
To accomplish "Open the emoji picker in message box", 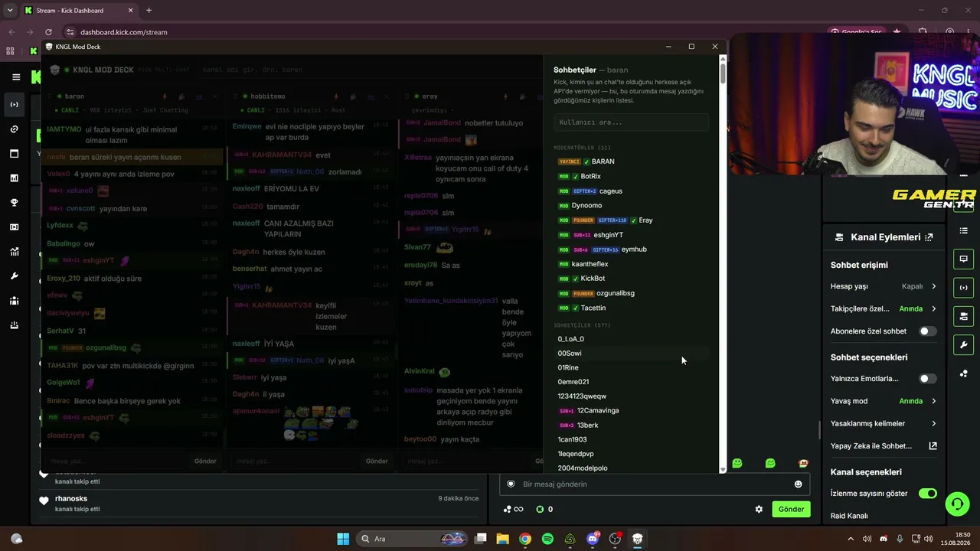I will click(x=798, y=484).
